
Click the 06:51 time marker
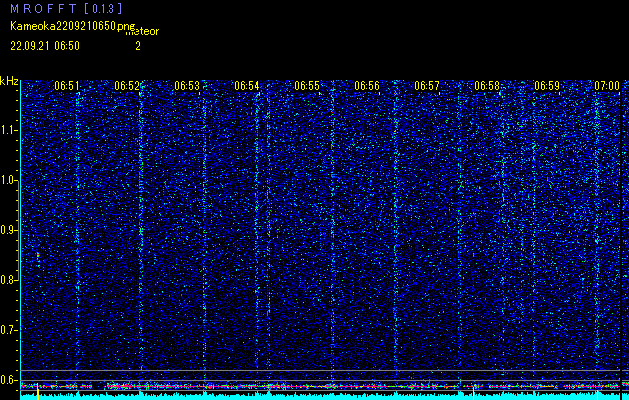point(67,85)
